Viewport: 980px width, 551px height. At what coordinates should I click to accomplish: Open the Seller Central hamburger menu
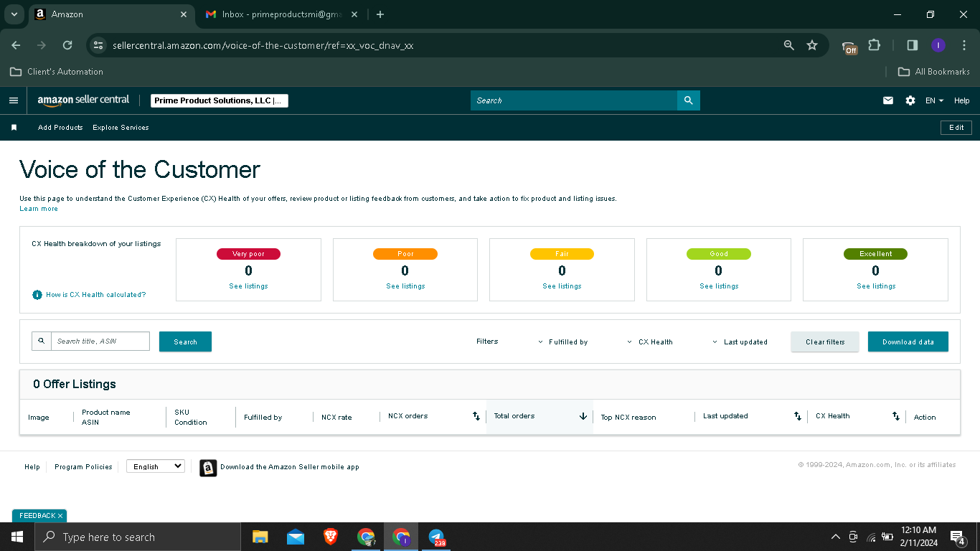pos(13,100)
